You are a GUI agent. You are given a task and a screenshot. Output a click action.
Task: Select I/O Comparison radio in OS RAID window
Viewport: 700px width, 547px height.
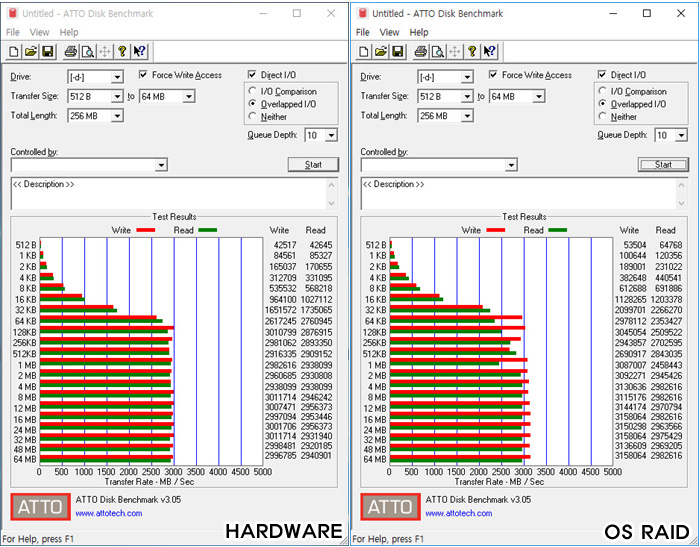[x=602, y=91]
